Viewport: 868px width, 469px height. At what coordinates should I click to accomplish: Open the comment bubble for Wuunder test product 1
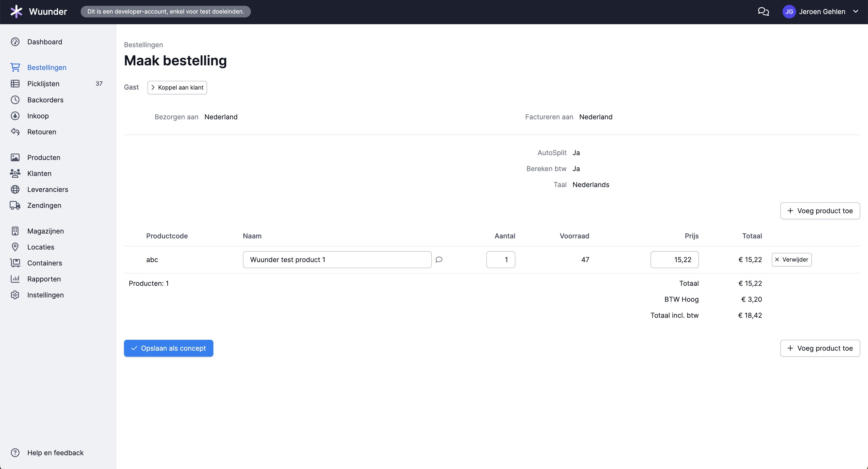tap(439, 260)
